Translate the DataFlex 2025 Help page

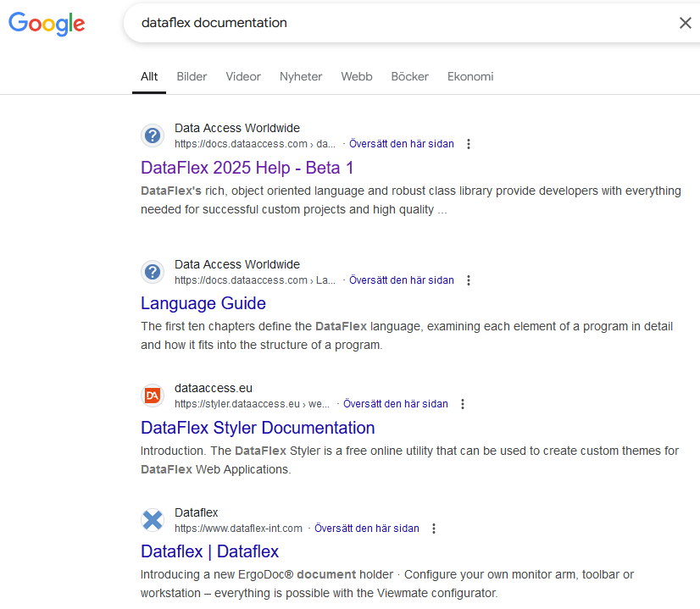tap(402, 144)
